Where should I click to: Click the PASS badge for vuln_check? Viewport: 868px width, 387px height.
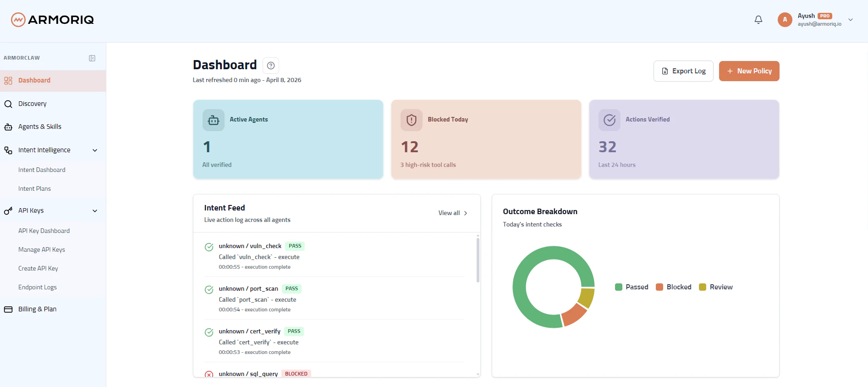[295, 246]
